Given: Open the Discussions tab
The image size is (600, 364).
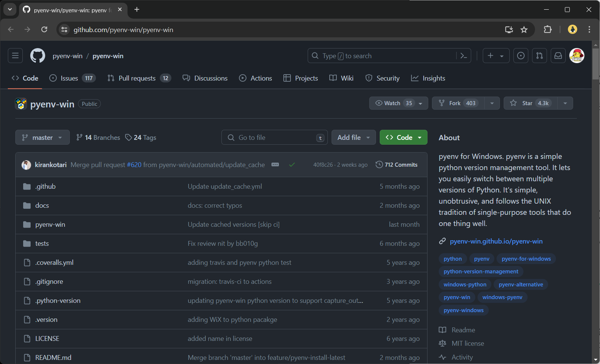Looking at the screenshot, I should coord(205,78).
